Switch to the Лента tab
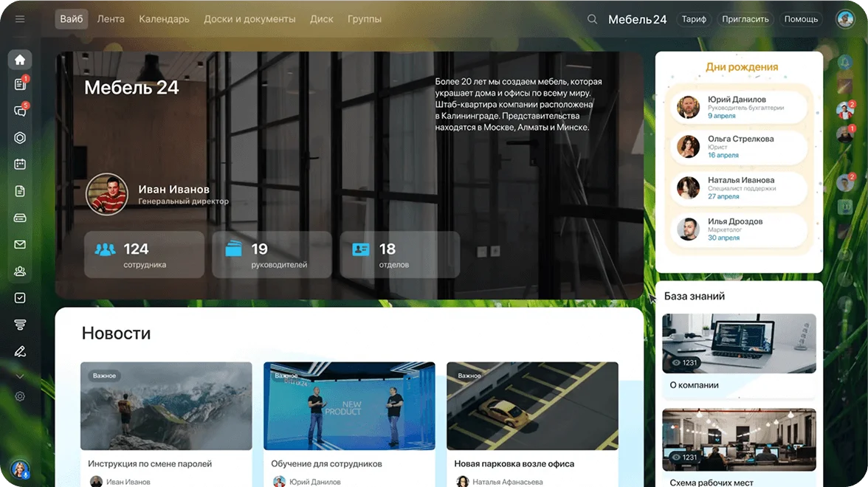 coord(111,19)
